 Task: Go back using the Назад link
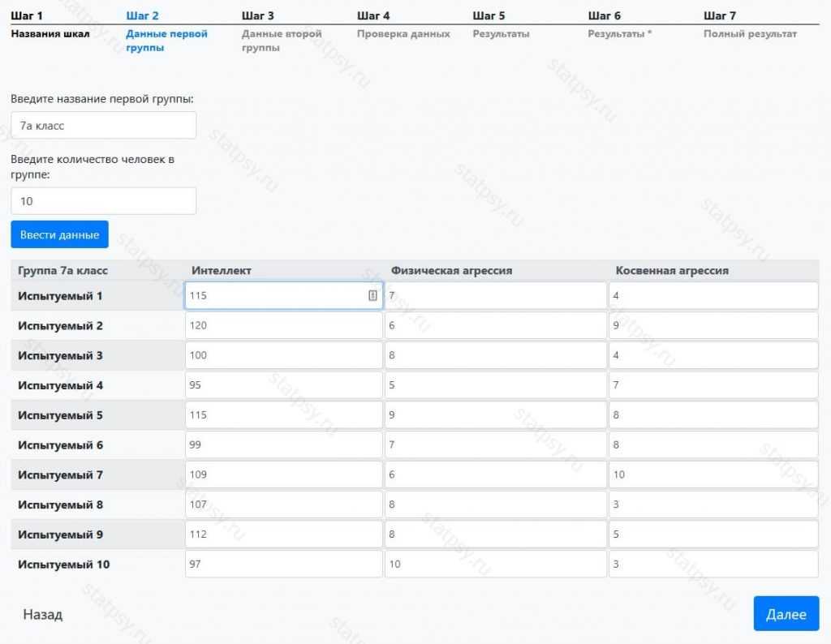[x=43, y=614]
